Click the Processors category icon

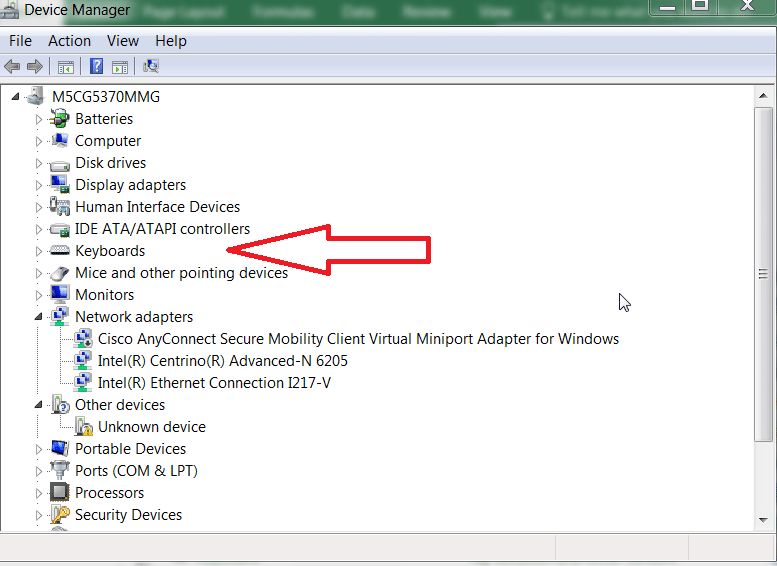tap(59, 492)
